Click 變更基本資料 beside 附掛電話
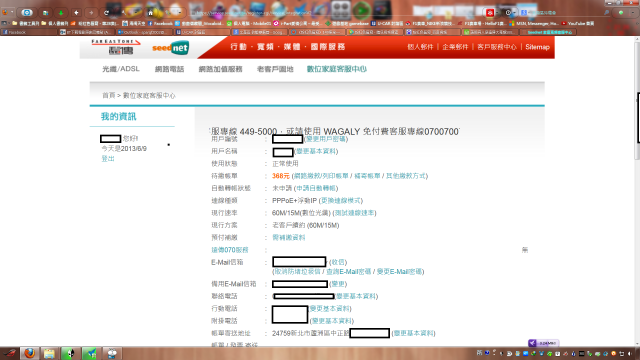Screen dimensions: 640x360 (x=332, y=321)
